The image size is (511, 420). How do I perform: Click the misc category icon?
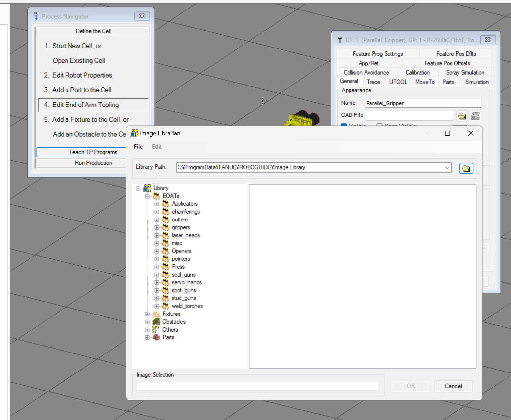(166, 243)
